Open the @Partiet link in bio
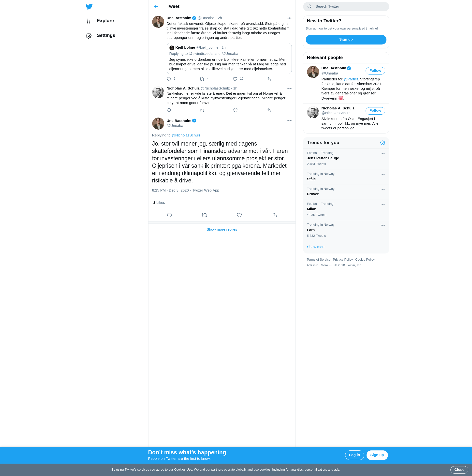Image resolution: width=472 pixels, height=476 pixels. (351, 79)
